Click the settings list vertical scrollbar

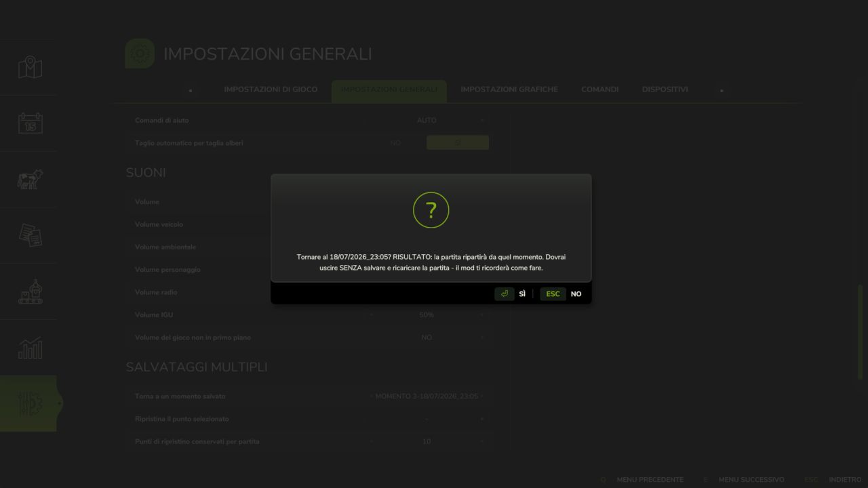[861, 332]
